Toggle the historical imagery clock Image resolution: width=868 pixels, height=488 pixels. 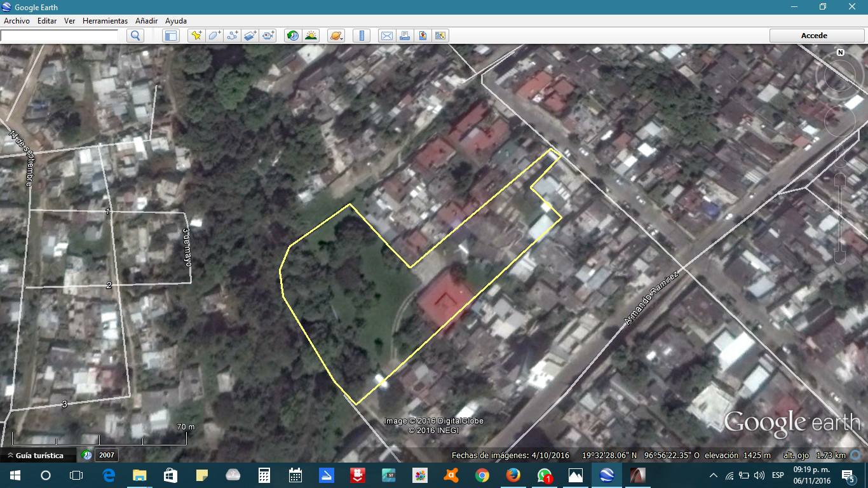292,36
